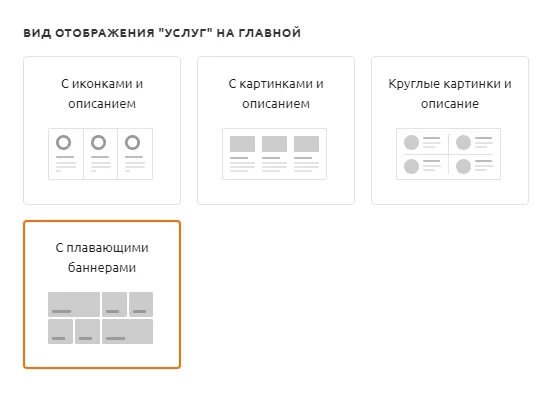Click the round pictures grid preview

coord(448,154)
